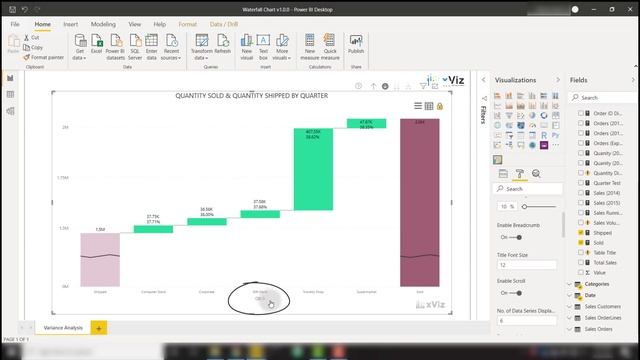Switch to Data view in sidebar

coord(11,95)
